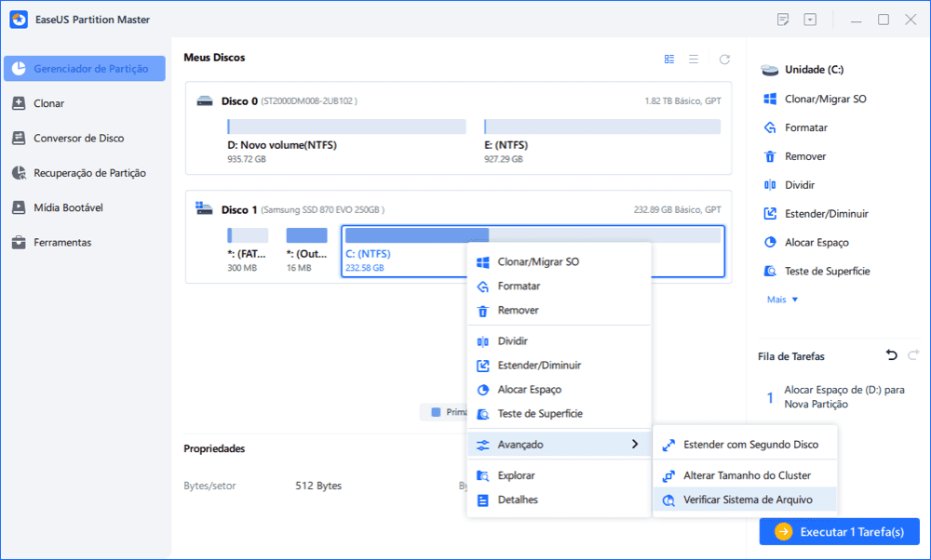The image size is (931, 560).
Task: Click the EaseUS Partition Master logo icon
Action: (19, 20)
